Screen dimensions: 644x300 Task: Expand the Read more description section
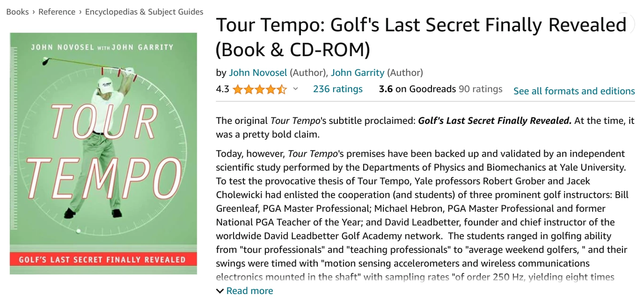[249, 290]
